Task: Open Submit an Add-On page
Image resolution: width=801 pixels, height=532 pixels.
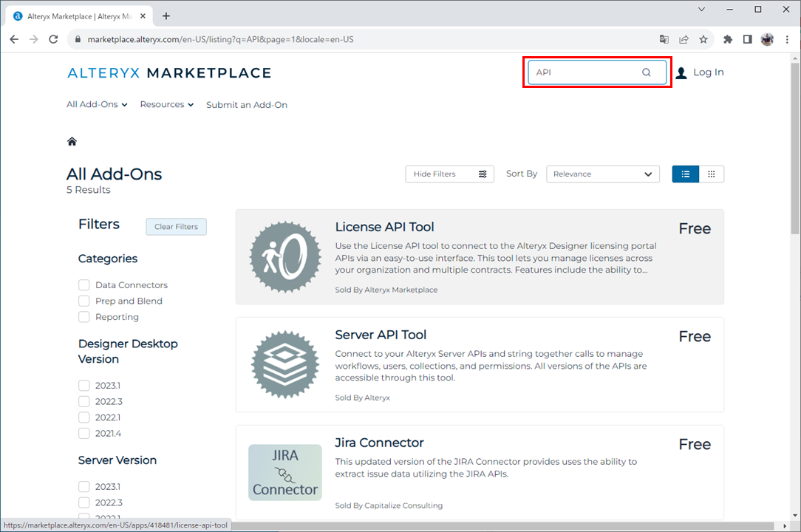Action: click(246, 105)
